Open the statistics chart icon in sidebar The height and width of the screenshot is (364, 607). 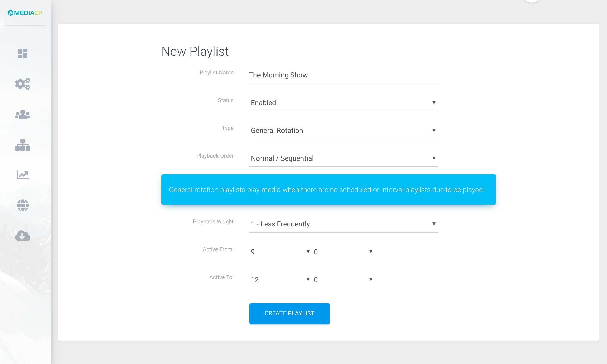point(23,175)
